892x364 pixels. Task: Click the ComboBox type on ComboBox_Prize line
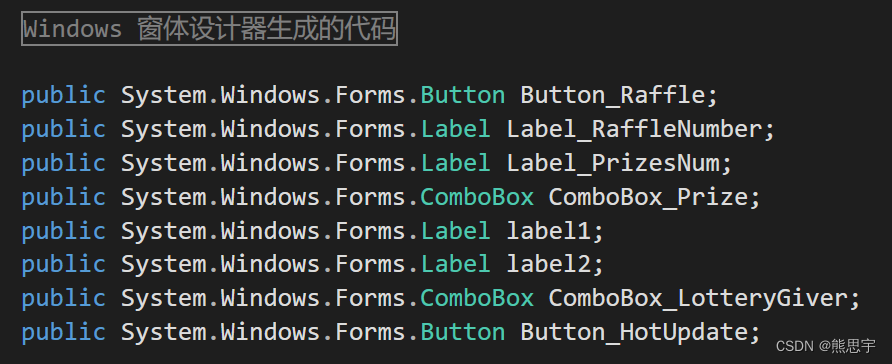(477, 197)
